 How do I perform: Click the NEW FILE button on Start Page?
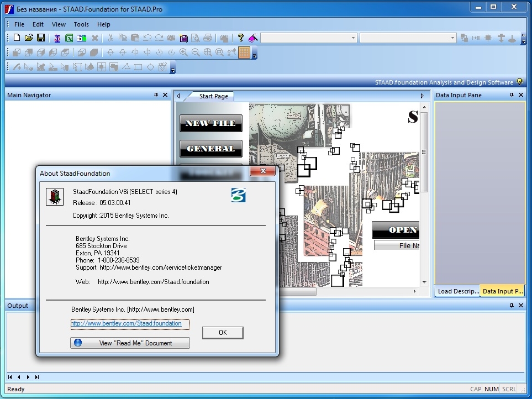tap(210, 123)
